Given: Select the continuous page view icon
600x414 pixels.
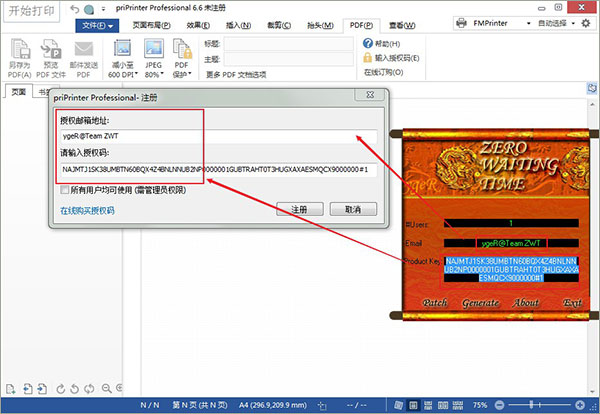Looking at the screenshot, I should pos(428,405).
